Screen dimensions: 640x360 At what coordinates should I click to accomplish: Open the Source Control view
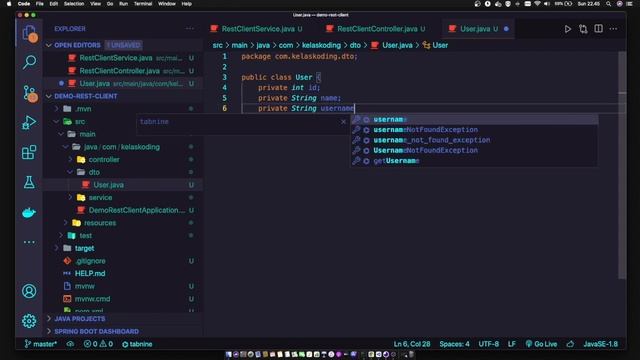point(29,93)
